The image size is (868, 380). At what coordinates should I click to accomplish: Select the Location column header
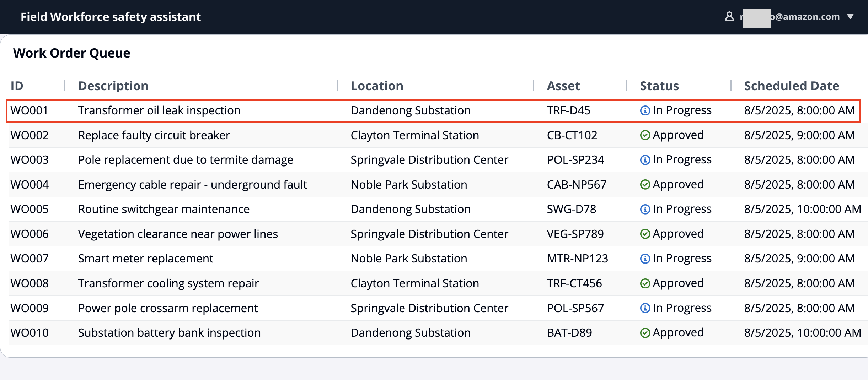(377, 86)
